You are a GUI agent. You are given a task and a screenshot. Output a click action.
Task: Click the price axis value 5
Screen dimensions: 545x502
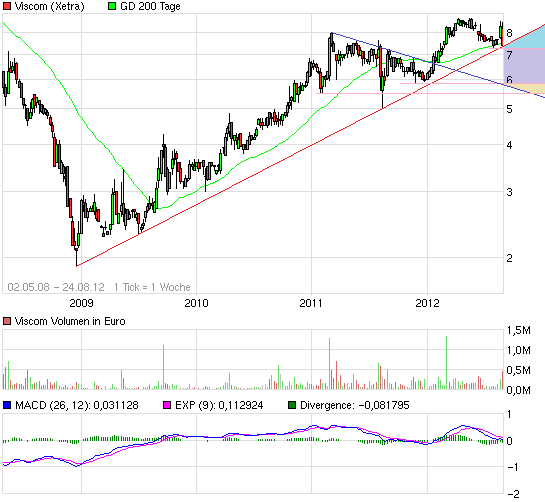point(509,109)
